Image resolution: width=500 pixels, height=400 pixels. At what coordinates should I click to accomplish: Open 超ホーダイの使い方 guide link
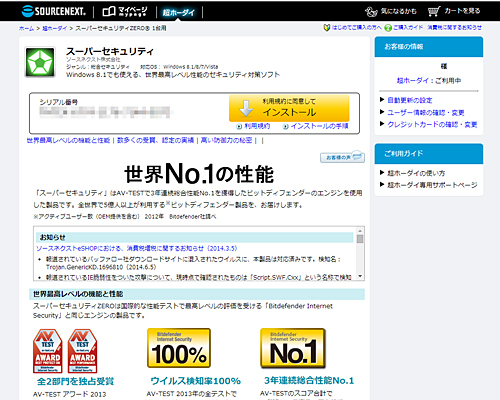416,173
